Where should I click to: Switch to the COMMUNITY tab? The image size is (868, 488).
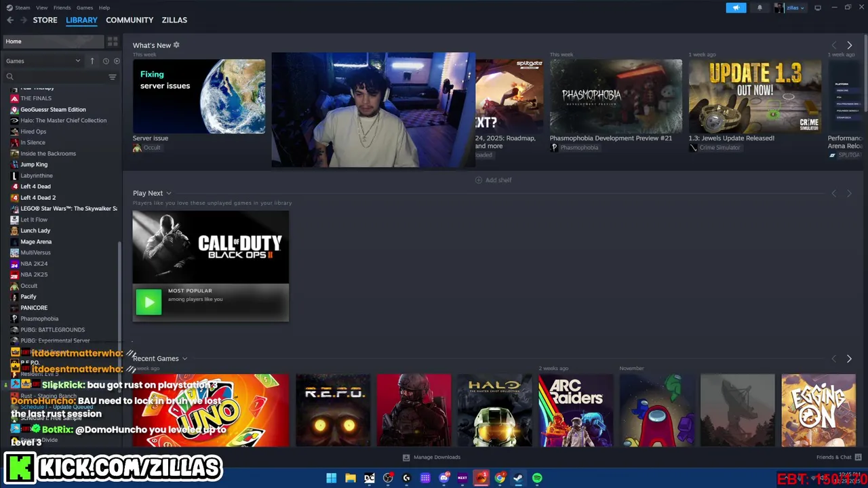tap(130, 20)
